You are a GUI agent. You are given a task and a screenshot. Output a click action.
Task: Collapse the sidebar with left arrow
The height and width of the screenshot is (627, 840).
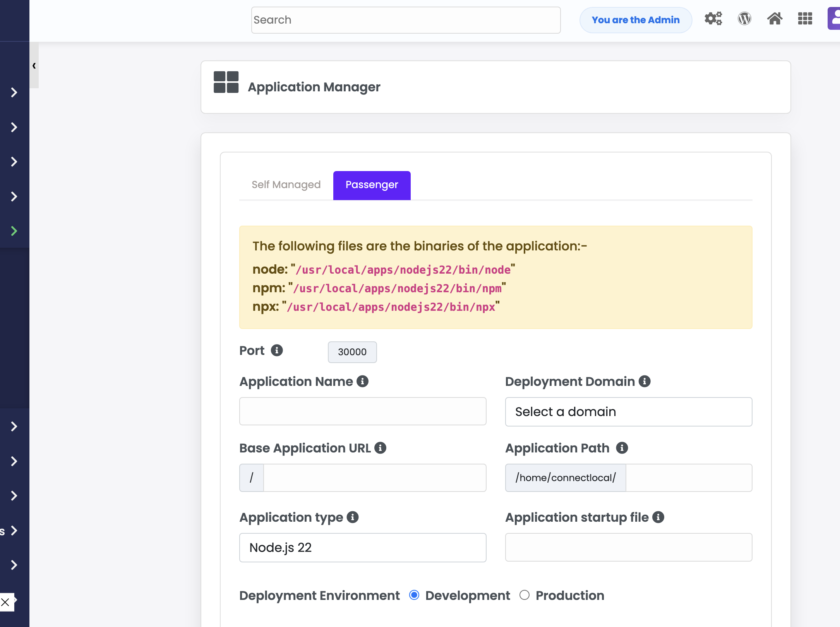point(34,66)
